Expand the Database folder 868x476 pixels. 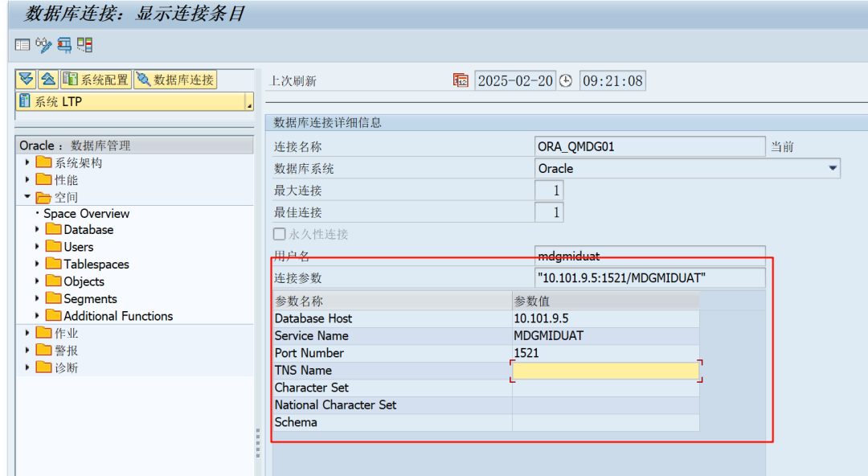point(37,229)
